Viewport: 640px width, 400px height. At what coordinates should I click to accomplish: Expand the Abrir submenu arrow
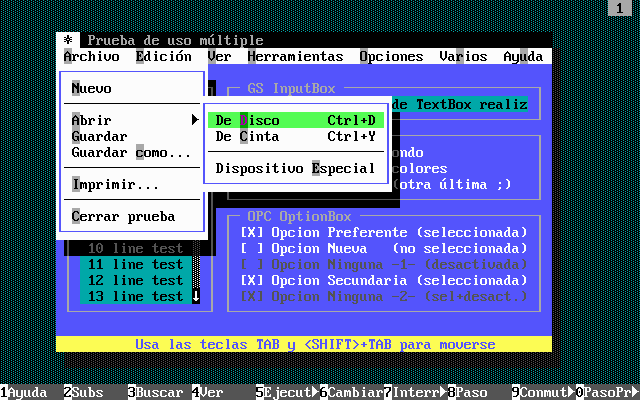click(x=195, y=120)
